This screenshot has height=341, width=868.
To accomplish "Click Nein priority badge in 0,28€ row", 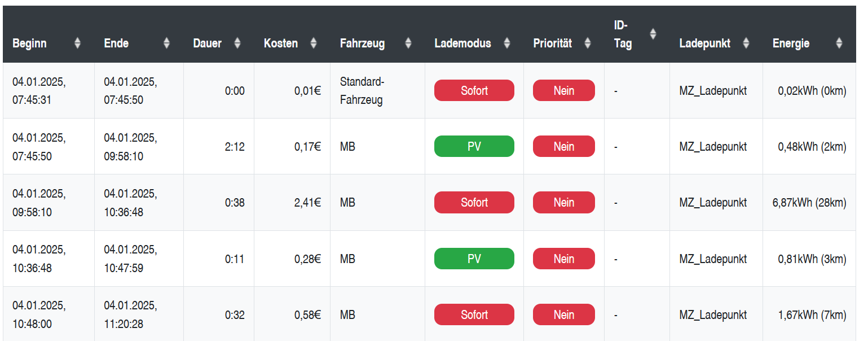I will pyautogui.click(x=564, y=259).
